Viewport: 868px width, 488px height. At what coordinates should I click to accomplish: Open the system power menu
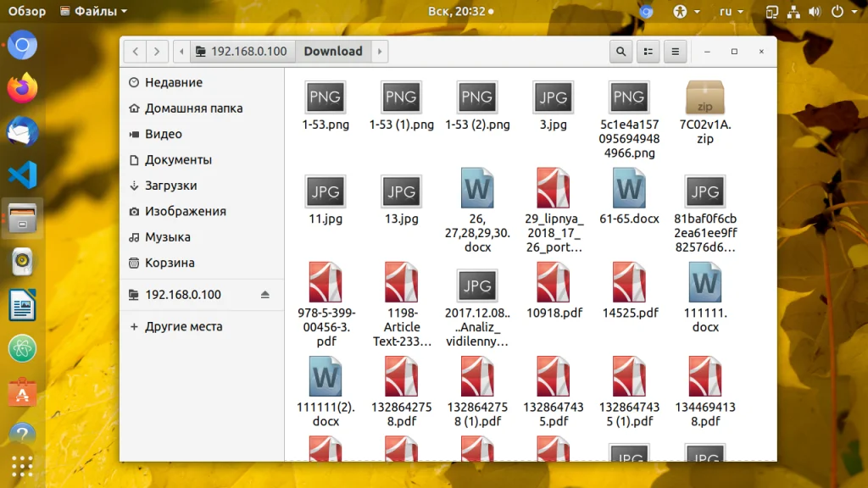pos(843,11)
